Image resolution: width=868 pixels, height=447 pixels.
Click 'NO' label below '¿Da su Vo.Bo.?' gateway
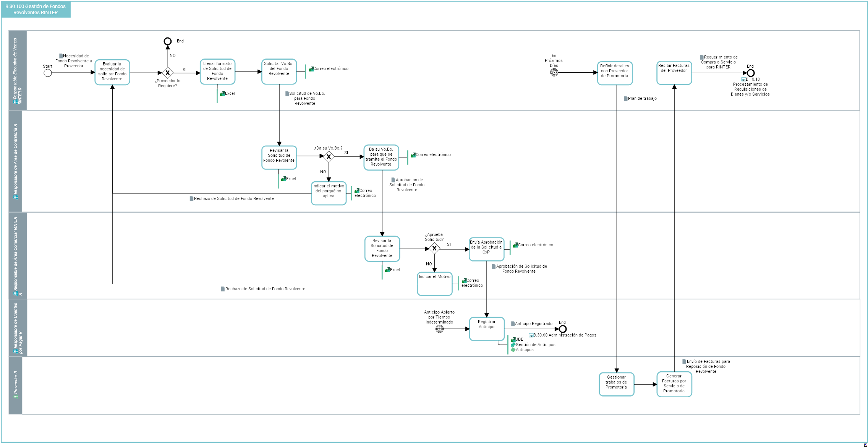coord(323,172)
